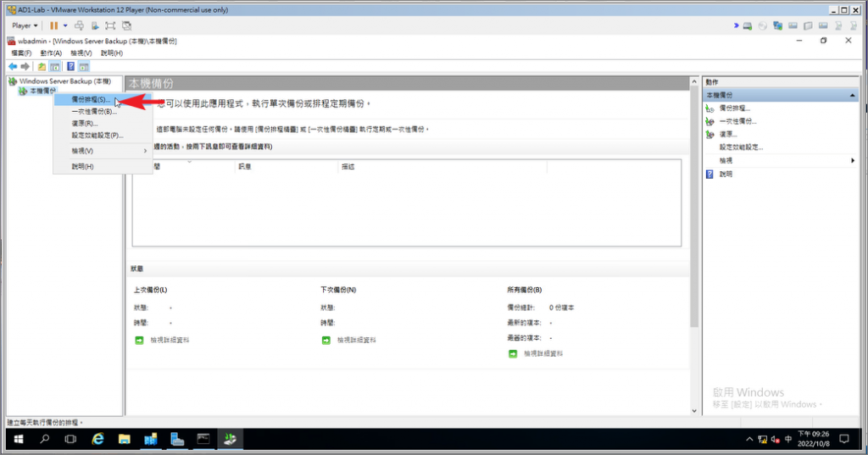Click the center pane vertical scrollbar thumb
Image resolution: width=868 pixels, height=455 pixels.
point(694,207)
